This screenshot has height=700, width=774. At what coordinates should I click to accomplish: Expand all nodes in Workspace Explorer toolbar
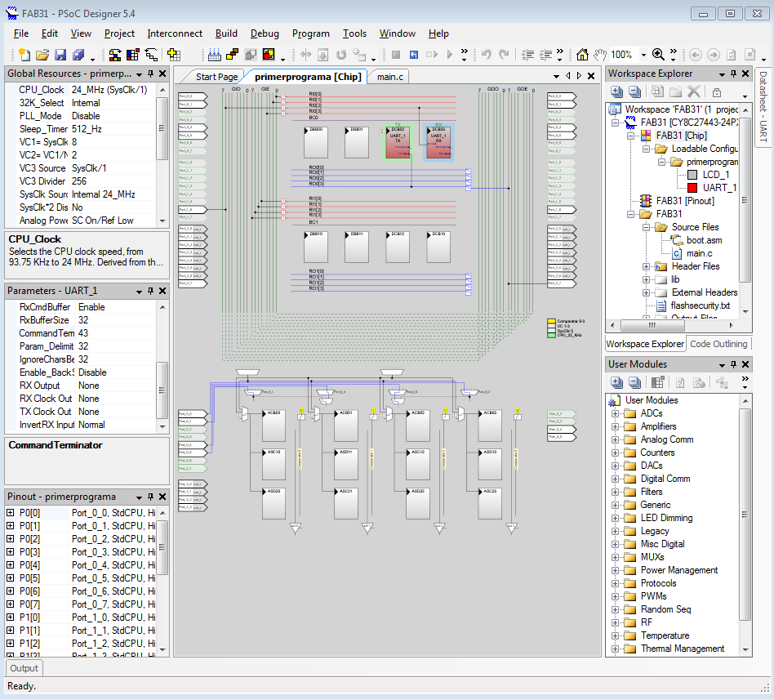click(616, 91)
